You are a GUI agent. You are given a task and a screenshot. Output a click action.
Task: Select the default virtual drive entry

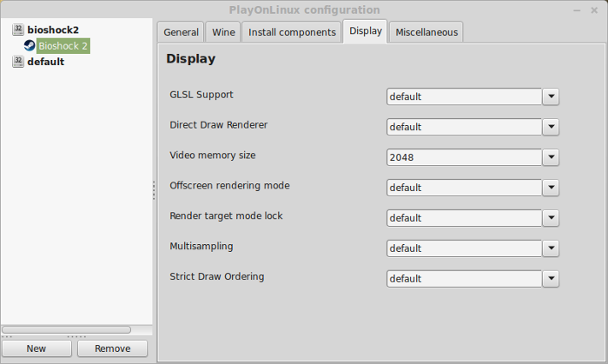tap(46, 62)
